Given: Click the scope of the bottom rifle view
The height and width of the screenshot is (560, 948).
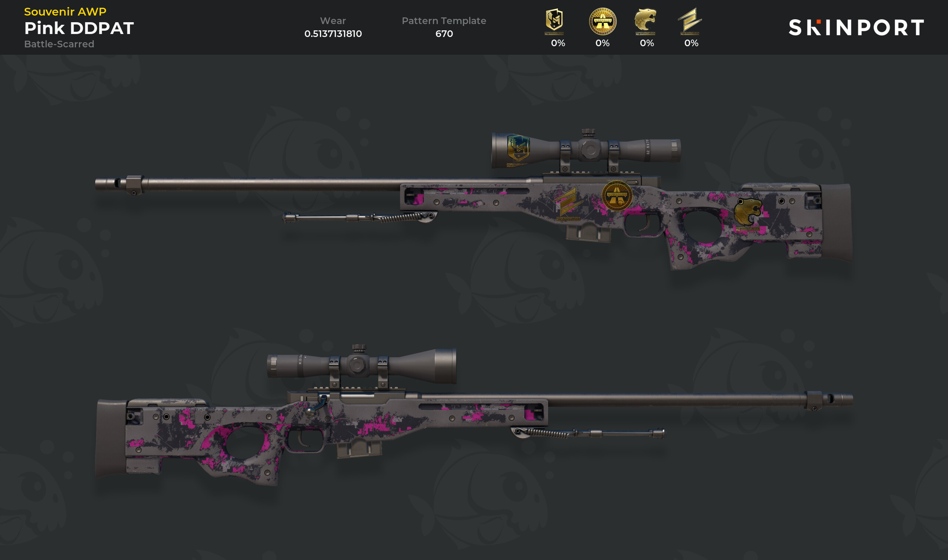Looking at the screenshot, I should pyautogui.click(x=361, y=365).
